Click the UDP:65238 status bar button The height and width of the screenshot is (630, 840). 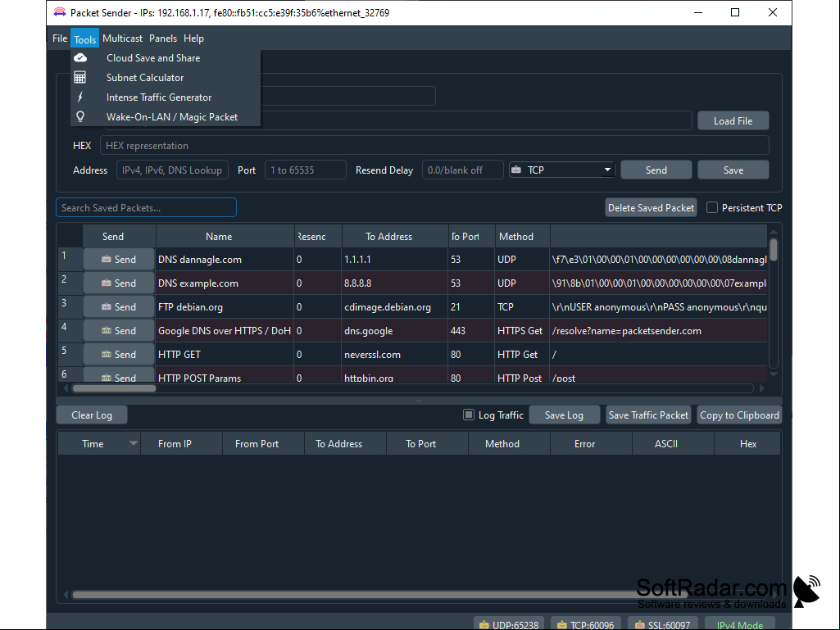pos(509,623)
